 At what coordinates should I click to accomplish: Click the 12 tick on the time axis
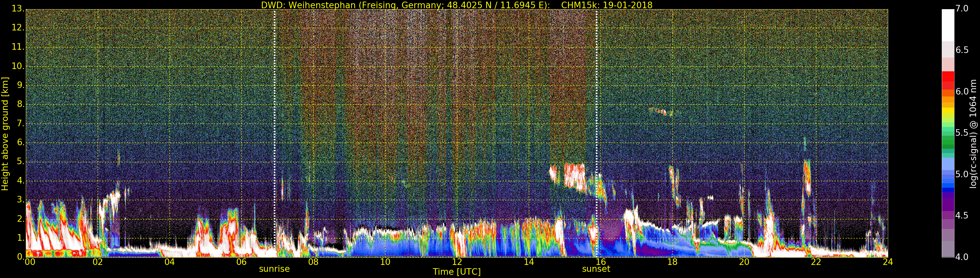click(x=457, y=262)
